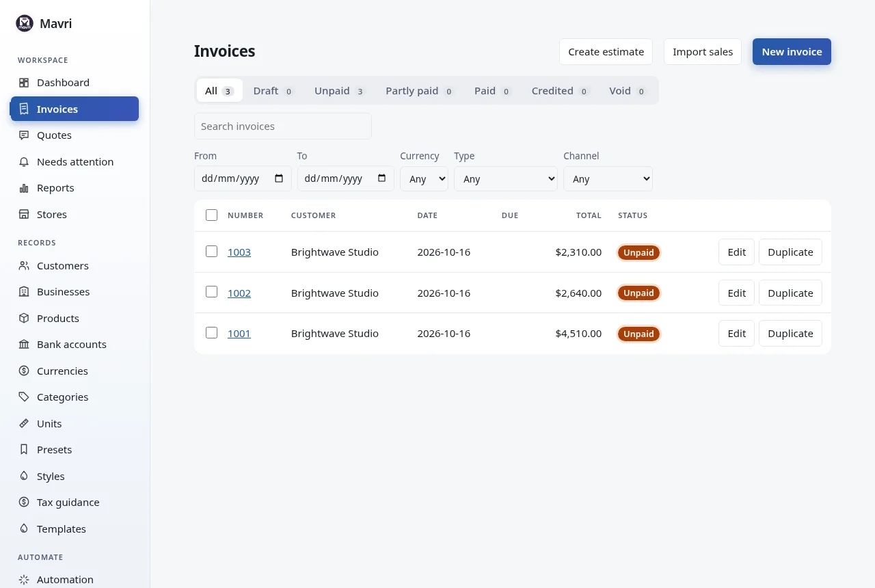The image size is (875, 588).
Task: Switch to the Unpaid tab
Action: click(x=340, y=91)
